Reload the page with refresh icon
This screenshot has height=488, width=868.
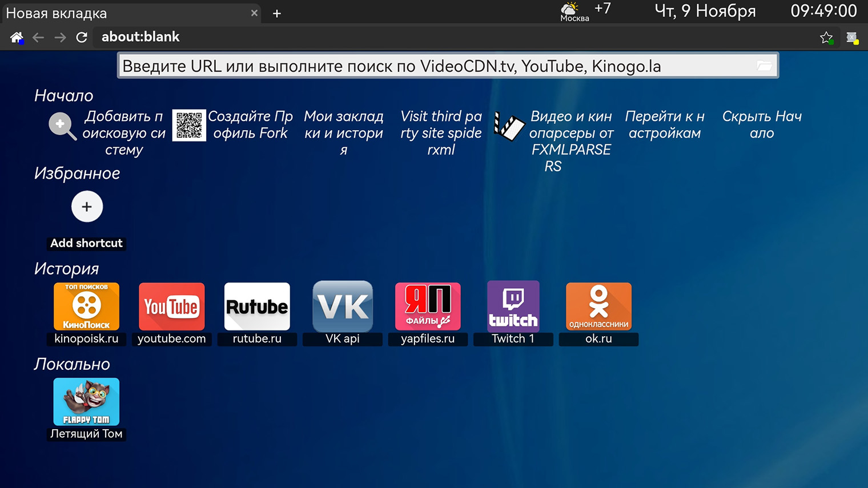82,38
